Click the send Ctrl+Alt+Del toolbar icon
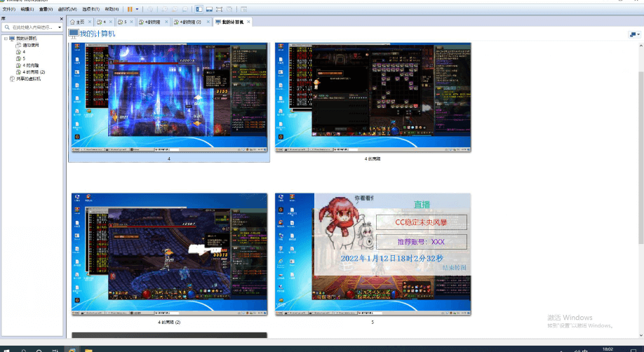The height and width of the screenshot is (352, 644). tap(150, 9)
